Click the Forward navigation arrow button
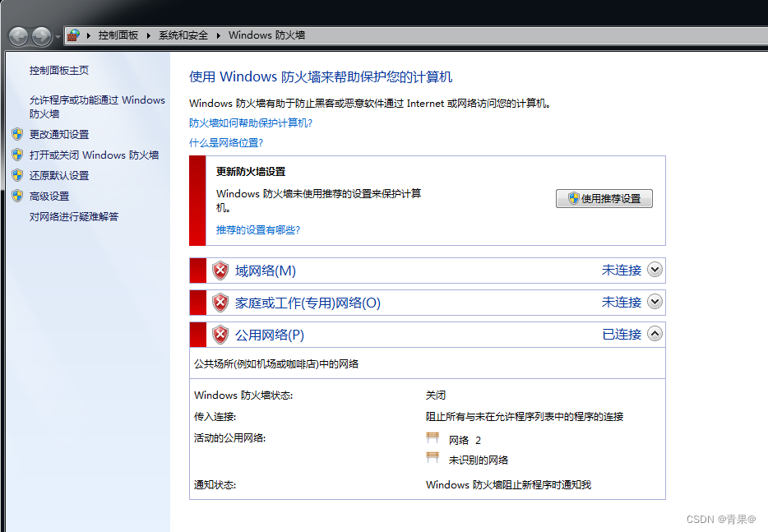Screen dimensions: 768x532 [42, 36]
